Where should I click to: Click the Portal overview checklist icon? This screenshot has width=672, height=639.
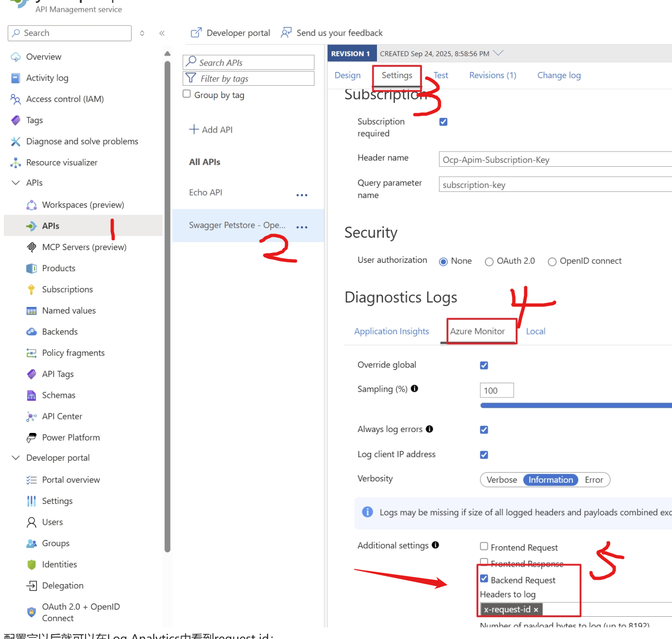(32, 480)
